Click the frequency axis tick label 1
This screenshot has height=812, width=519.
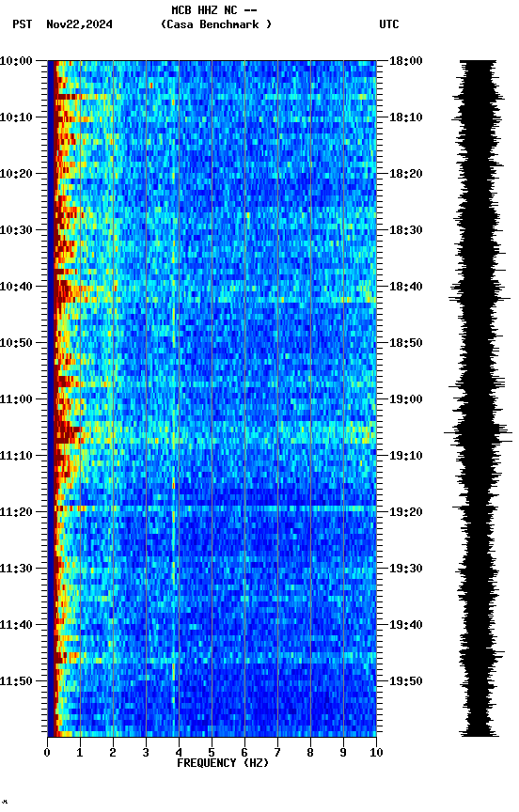point(80,753)
